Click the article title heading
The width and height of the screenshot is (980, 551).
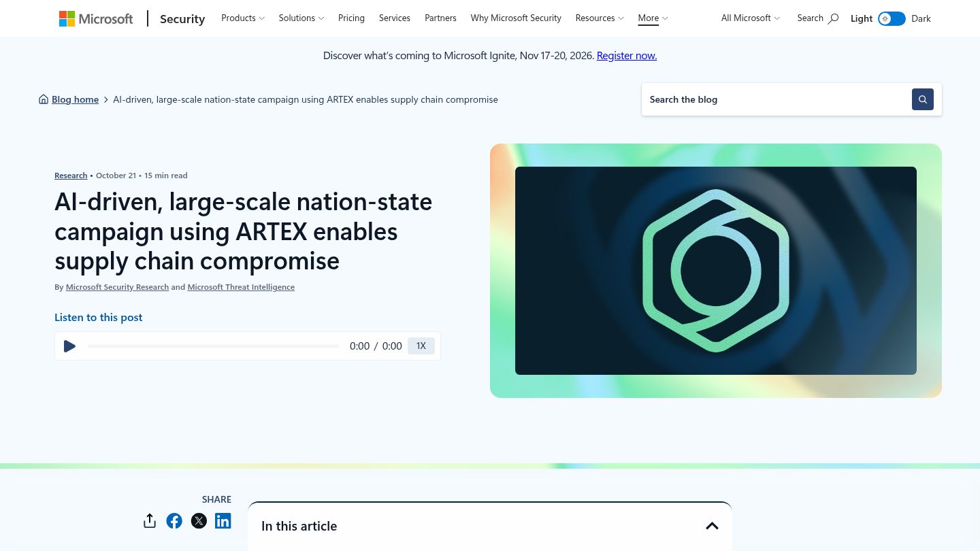[243, 231]
